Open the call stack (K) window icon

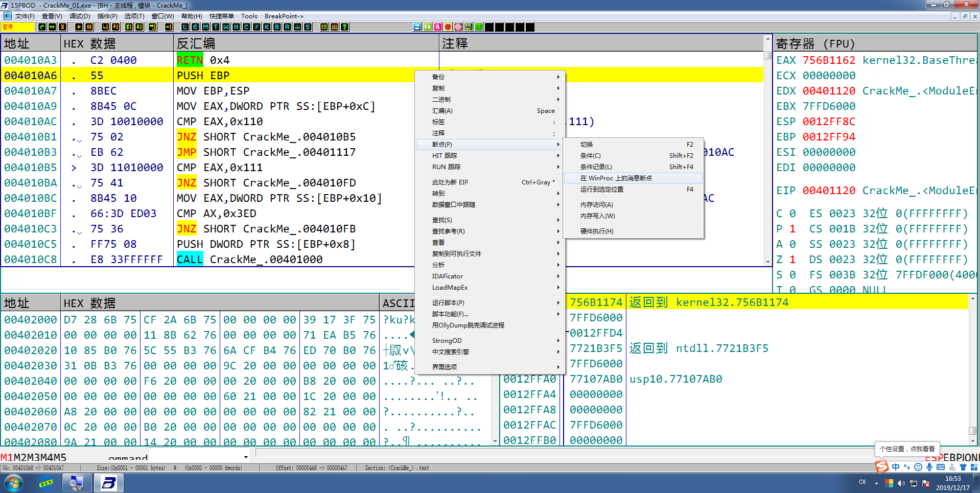[x=267, y=27]
